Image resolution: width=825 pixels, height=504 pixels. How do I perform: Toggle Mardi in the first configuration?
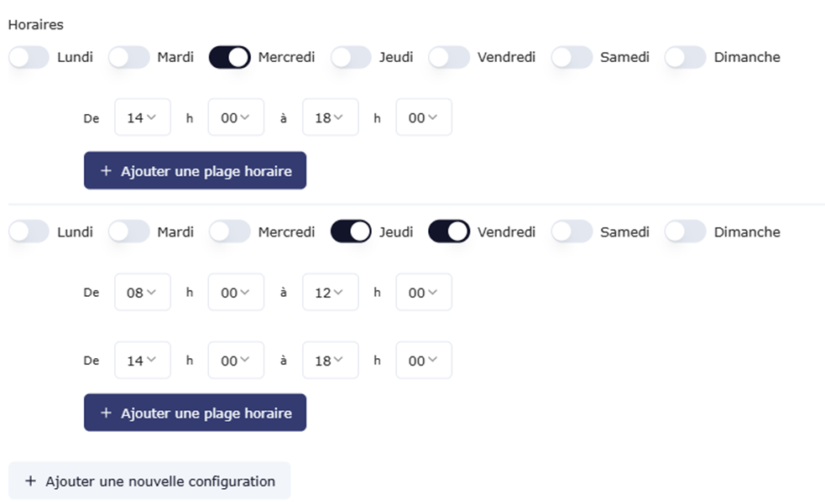click(x=129, y=57)
